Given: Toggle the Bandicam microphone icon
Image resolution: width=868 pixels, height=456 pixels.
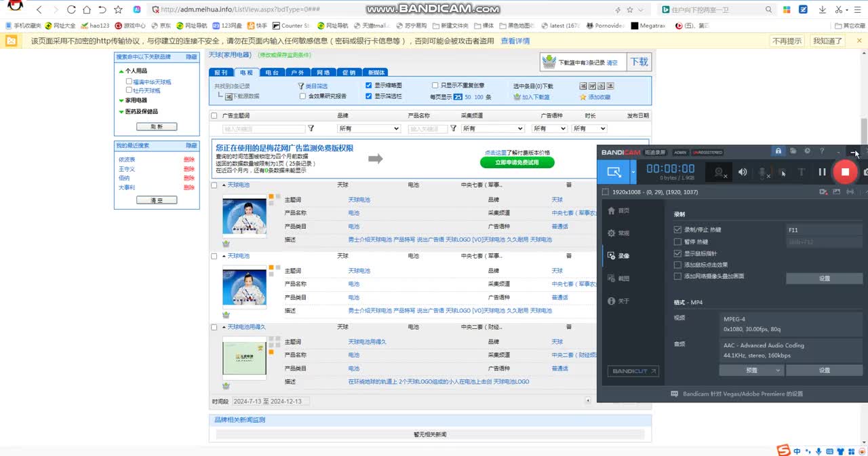Looking at the screenshot, I should pos(764,172).
